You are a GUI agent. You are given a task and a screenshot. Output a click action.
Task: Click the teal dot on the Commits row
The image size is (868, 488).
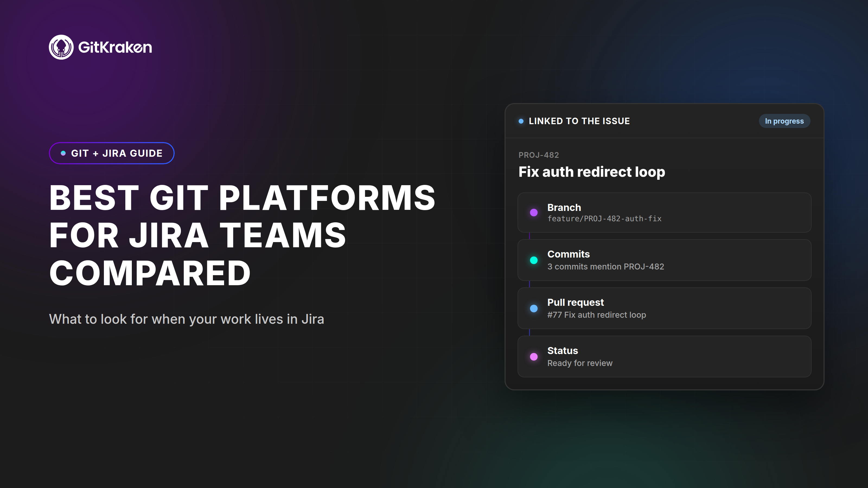pos(534,260)
